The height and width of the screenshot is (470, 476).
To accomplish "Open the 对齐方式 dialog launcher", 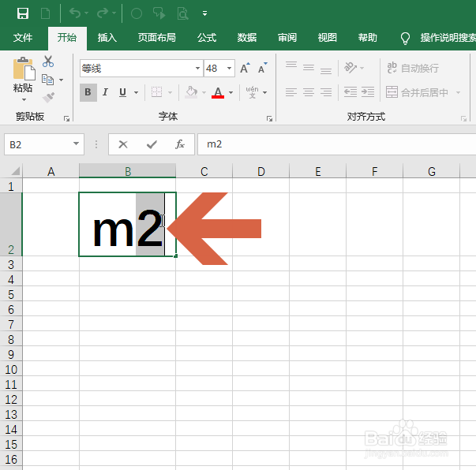I will click(x=463, y=118).
